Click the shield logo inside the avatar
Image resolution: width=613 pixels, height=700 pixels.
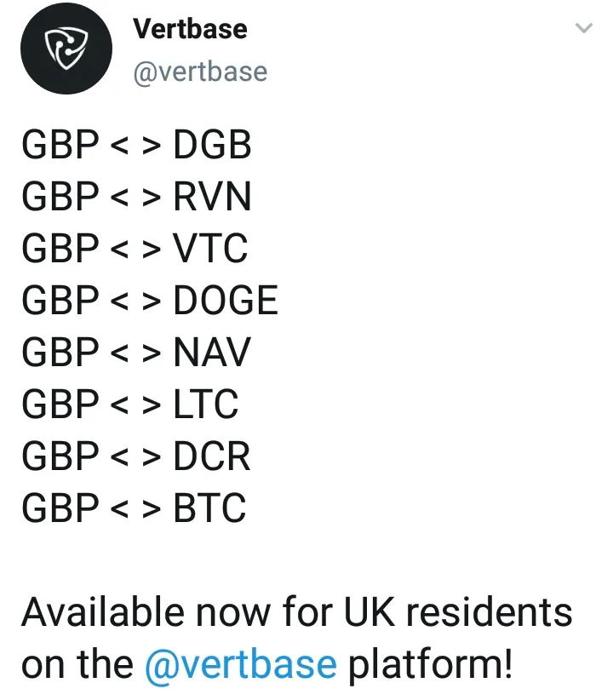pyautogui.click(x=66, y=49)
